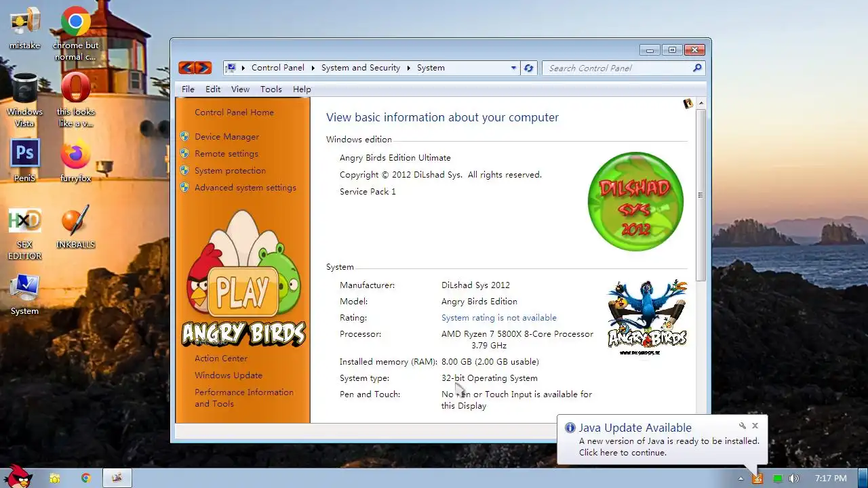Click the Control Panel breadcrumb
The image size is (868, 488).
[278, 68]
